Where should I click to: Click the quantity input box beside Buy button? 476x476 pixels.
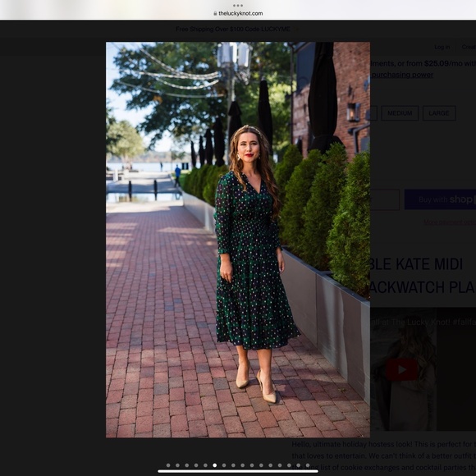(385, 199)
